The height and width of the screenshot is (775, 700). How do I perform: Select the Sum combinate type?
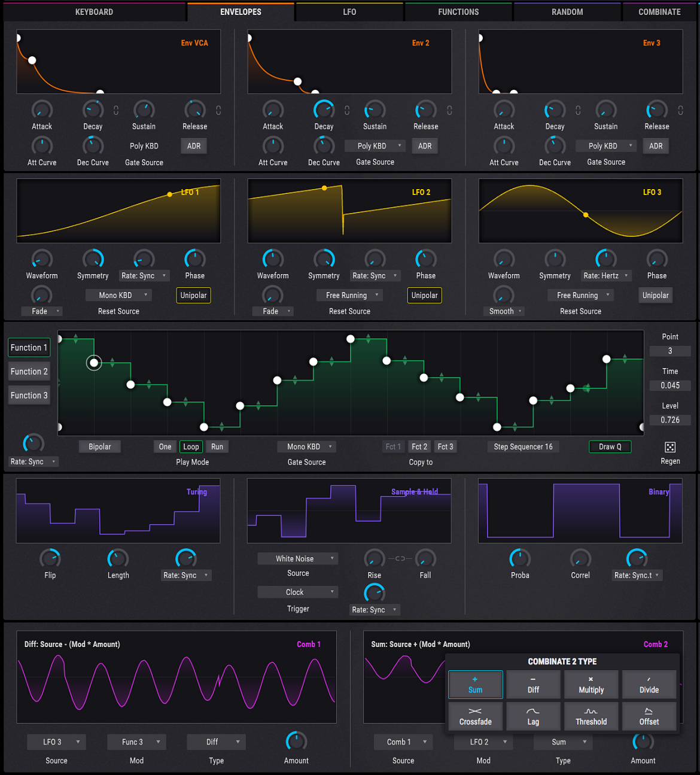point(476,685)
